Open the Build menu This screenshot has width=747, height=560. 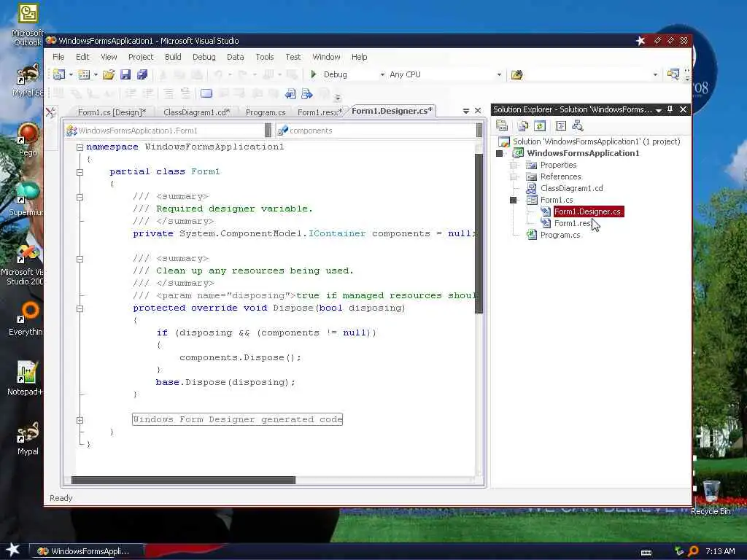click(173, 57)
